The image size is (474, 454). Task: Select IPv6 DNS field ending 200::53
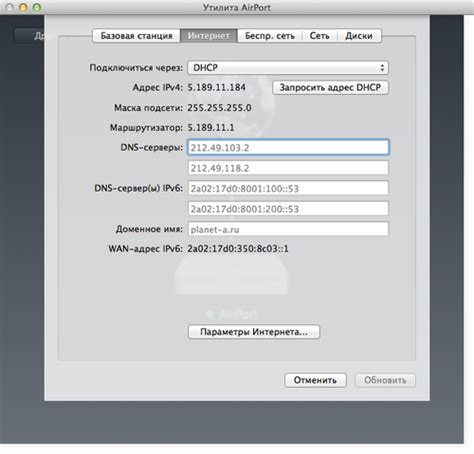[288, 209]
